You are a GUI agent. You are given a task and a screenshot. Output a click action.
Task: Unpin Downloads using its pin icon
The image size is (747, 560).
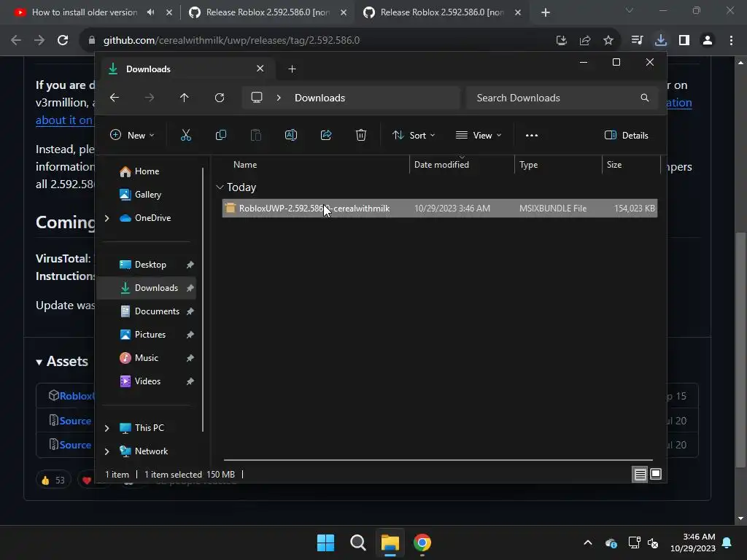click(190, 288)
